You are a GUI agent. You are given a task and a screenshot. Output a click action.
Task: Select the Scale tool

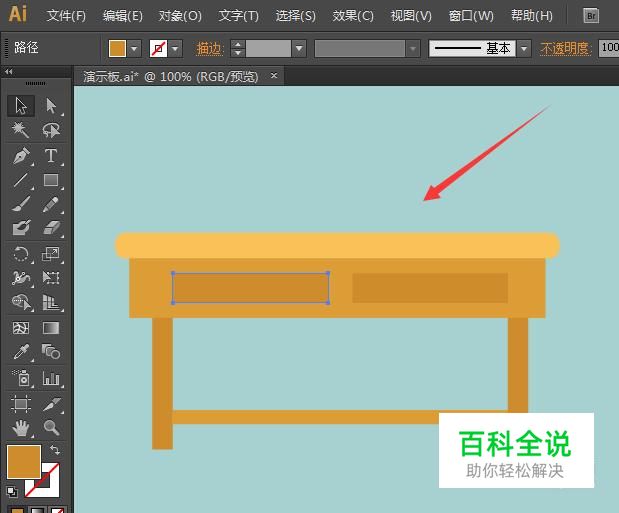[51, 254]
